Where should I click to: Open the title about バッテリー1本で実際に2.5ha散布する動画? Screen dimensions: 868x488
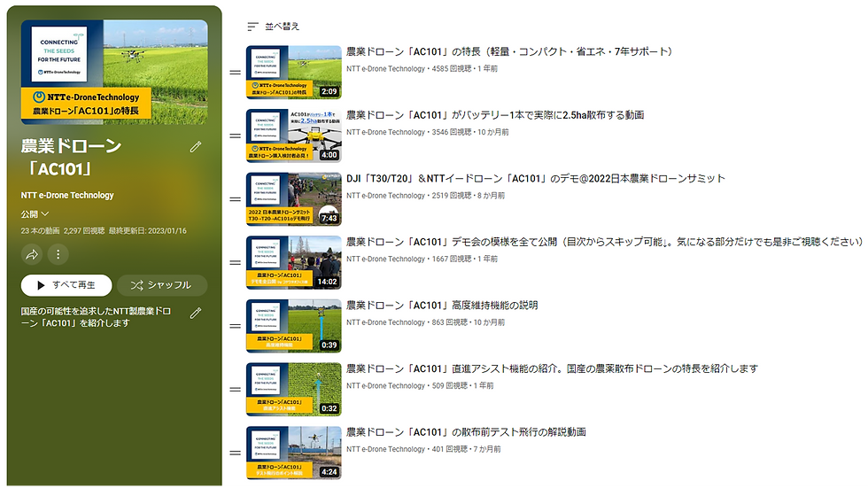[495, 115]
